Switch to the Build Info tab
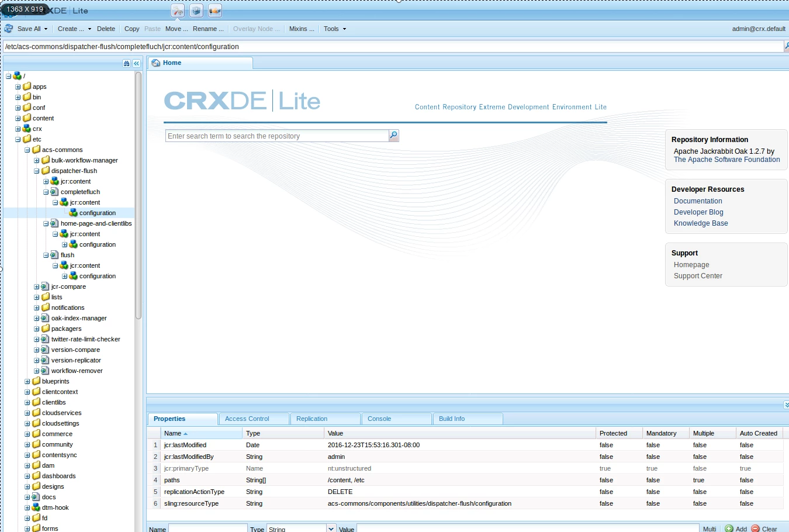Screen dimensions: 789x532 click(x=468, y=419)
